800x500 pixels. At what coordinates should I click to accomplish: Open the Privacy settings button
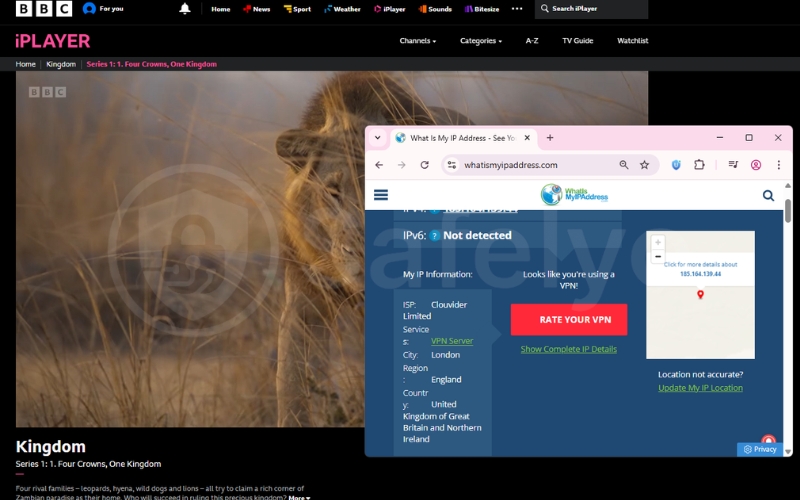point(760,449)
